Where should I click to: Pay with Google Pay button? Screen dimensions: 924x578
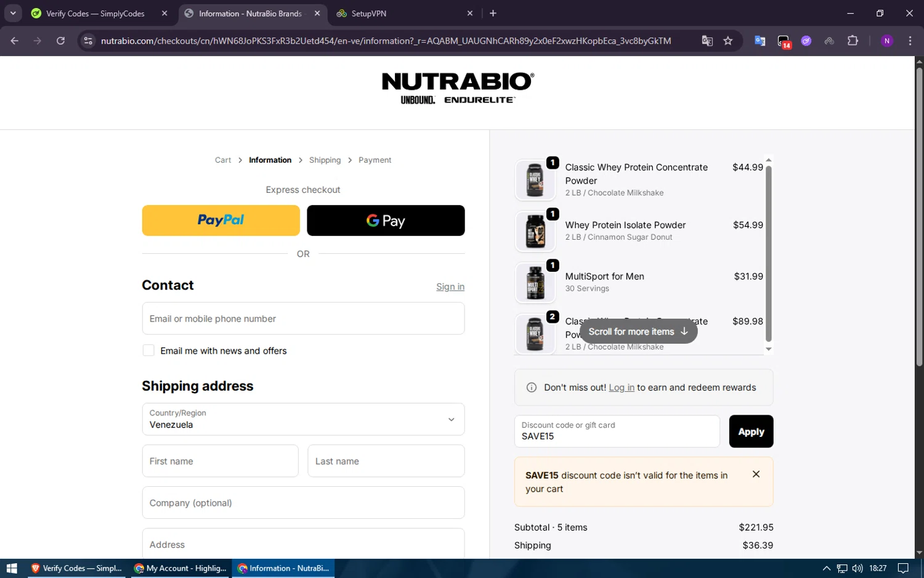click(x=386, y=221)
